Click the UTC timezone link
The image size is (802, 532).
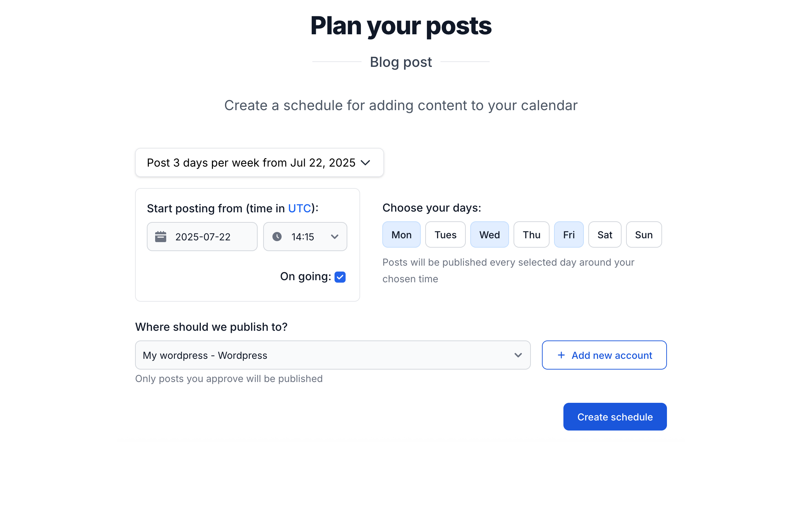[x=300, y=208]
